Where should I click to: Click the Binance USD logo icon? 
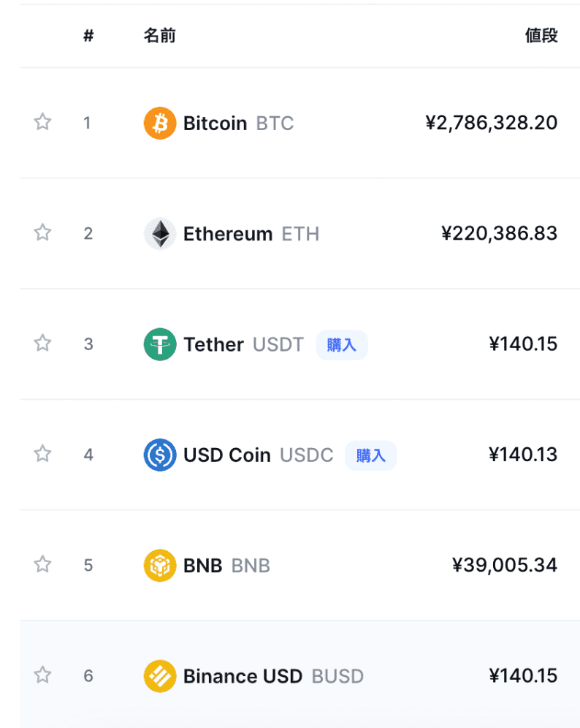tap(160, 675)
